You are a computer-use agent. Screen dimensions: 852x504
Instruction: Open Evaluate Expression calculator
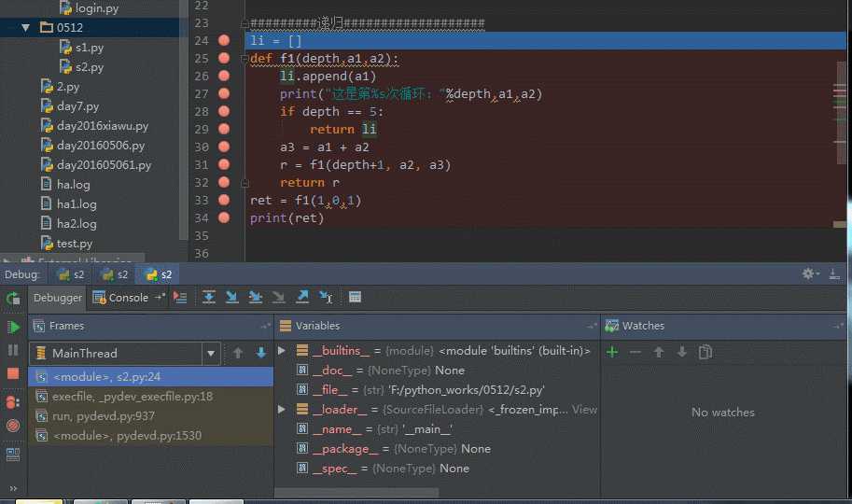point(355,297)
